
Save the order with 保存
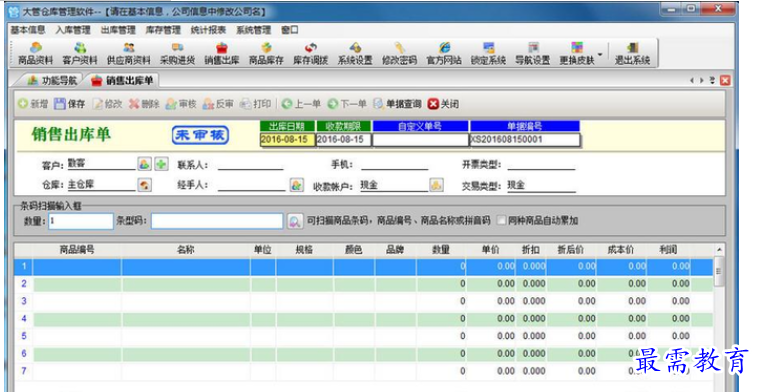(70, 104)
